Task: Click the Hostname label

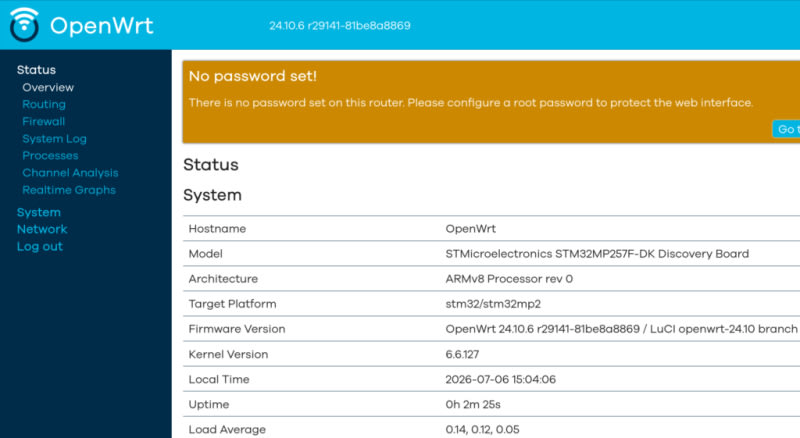Action: click(x=217, y=229)
